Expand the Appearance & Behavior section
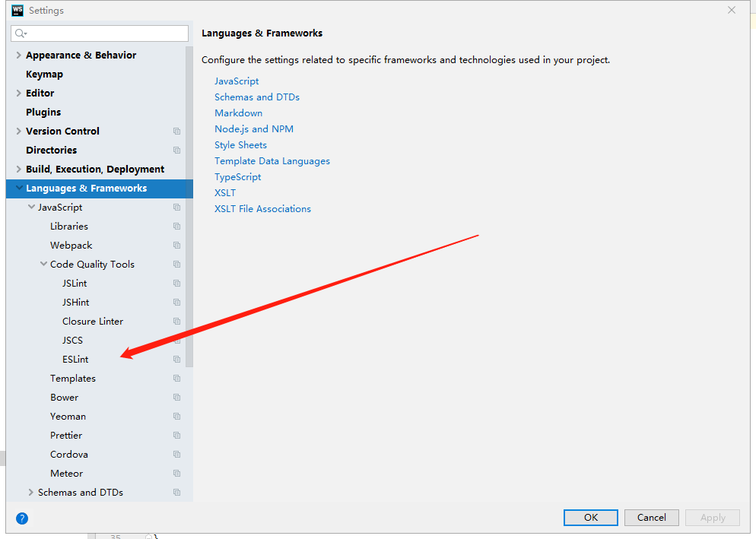The width and height of the screenshot is (756, 539). 17,55
